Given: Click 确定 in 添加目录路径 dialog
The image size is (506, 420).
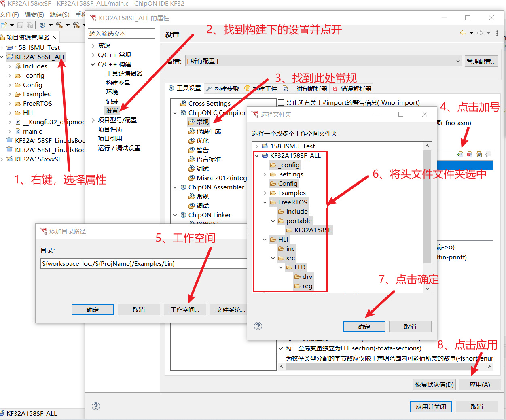Looking at the screenshot, I should [93, 310].
